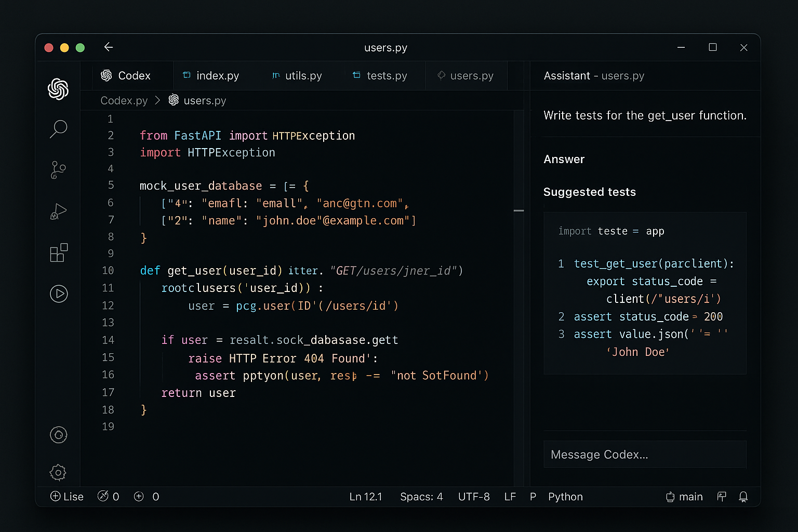Screen dimensions: 798x532
Task: Open the Run and Debug icon
Action: (x=58, y=211)
